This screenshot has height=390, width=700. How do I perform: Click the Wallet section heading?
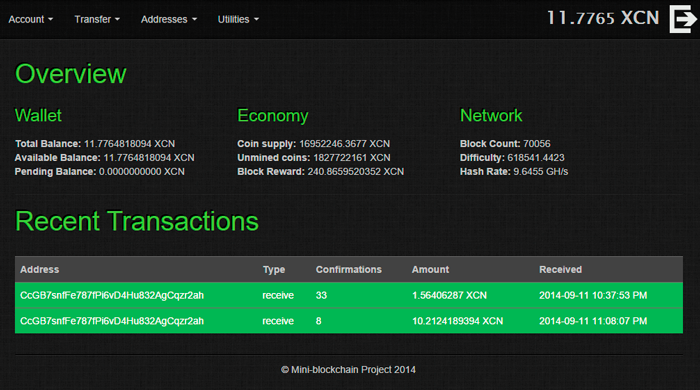pyautogui.click(x=38, y=116)
